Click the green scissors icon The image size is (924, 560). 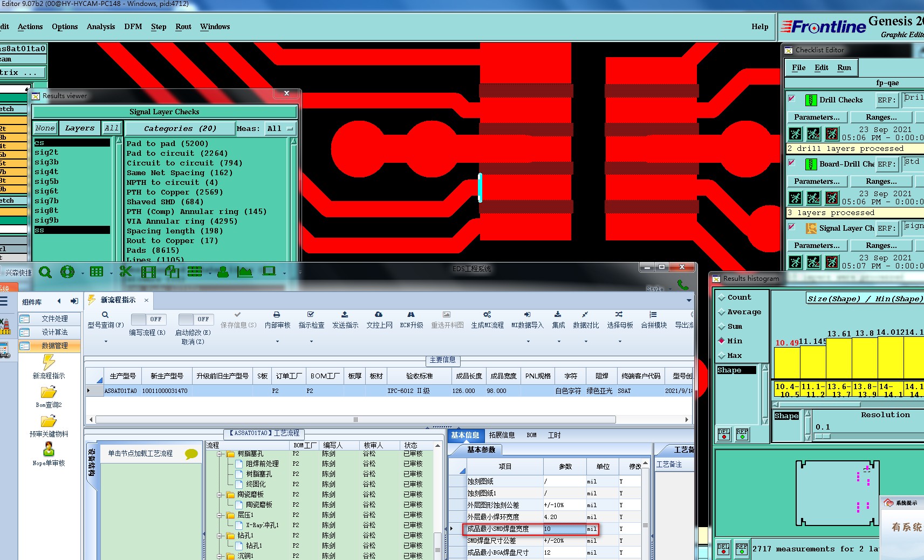[126, 271]
